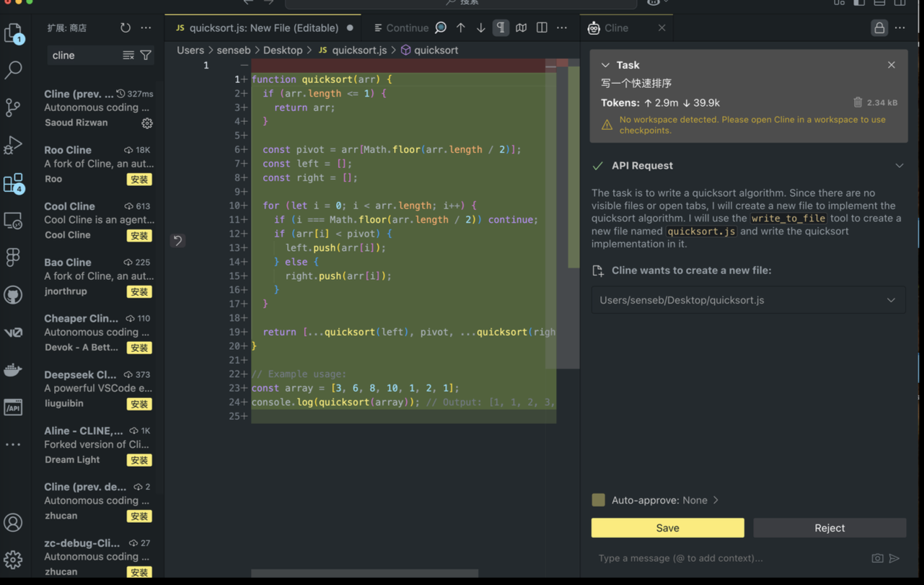Open the Figma icon in activity bar
Image resolution: width=924 pixels, height=585 pixels.
(14, 258)
